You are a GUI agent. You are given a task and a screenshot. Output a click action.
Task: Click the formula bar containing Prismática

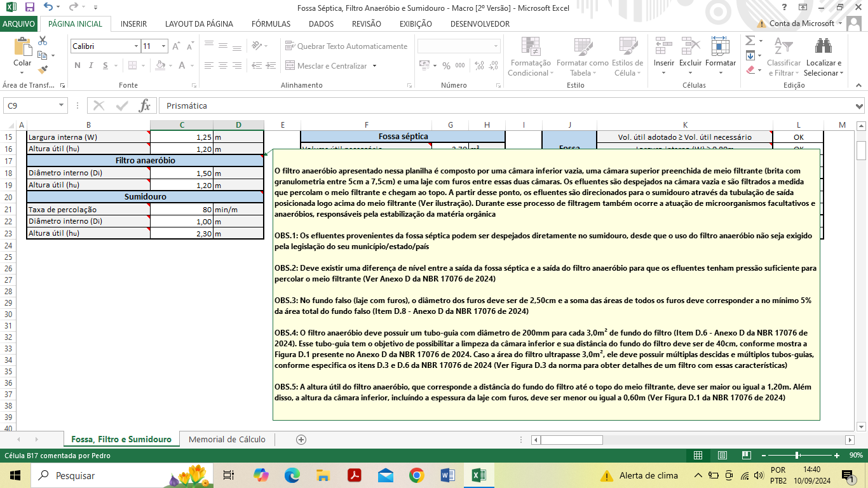coord(502,105)
